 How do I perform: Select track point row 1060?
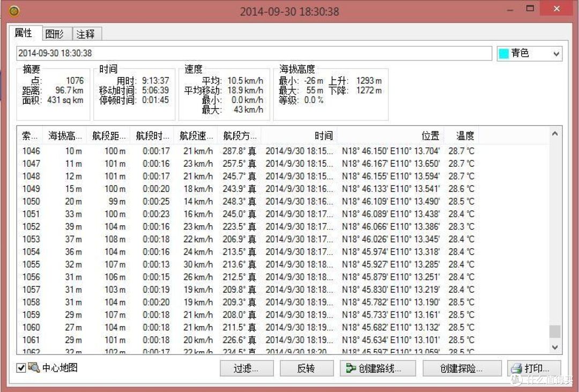(x=248, y=327)
